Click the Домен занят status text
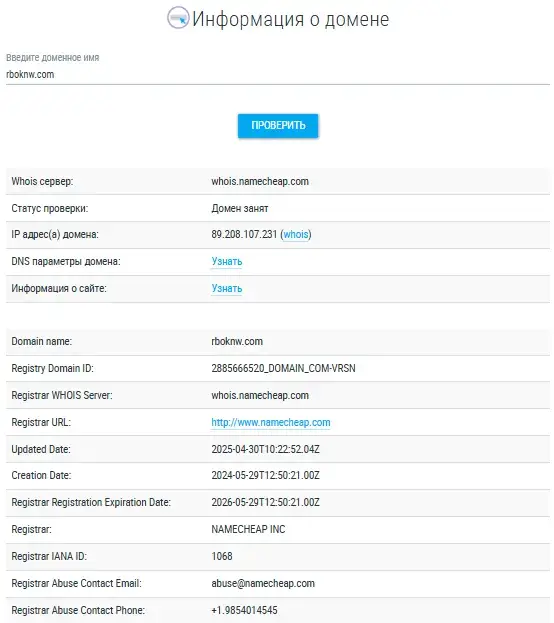Image resolution: width=554 pixels, height=623 pixels. click(x=240, y=209)
